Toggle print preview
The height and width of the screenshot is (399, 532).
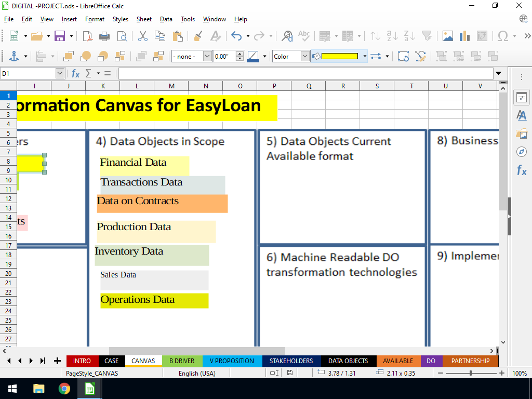[x=122, y=36]
